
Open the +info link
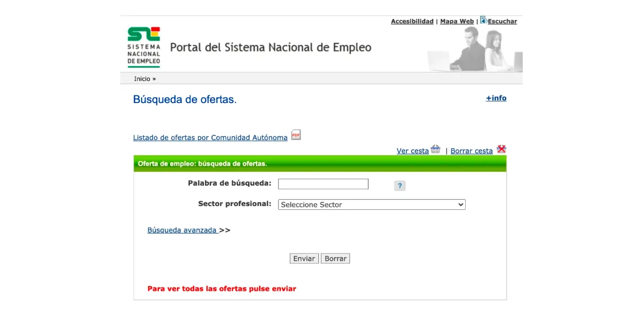coord(496,98)
